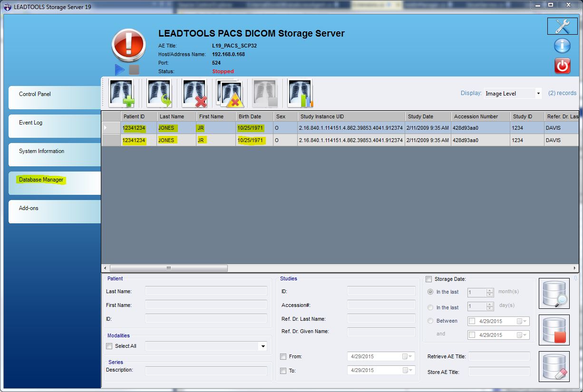Image resolution: width=583 pixels, height=392 pixels.
Task: Click the (2) records link
Action: pyautogui.click(x=562, y=93)
